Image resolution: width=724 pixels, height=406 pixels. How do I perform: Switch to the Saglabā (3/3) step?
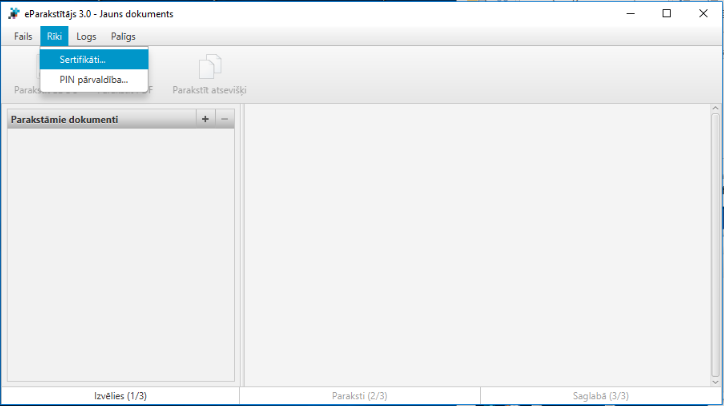[601, 396]
